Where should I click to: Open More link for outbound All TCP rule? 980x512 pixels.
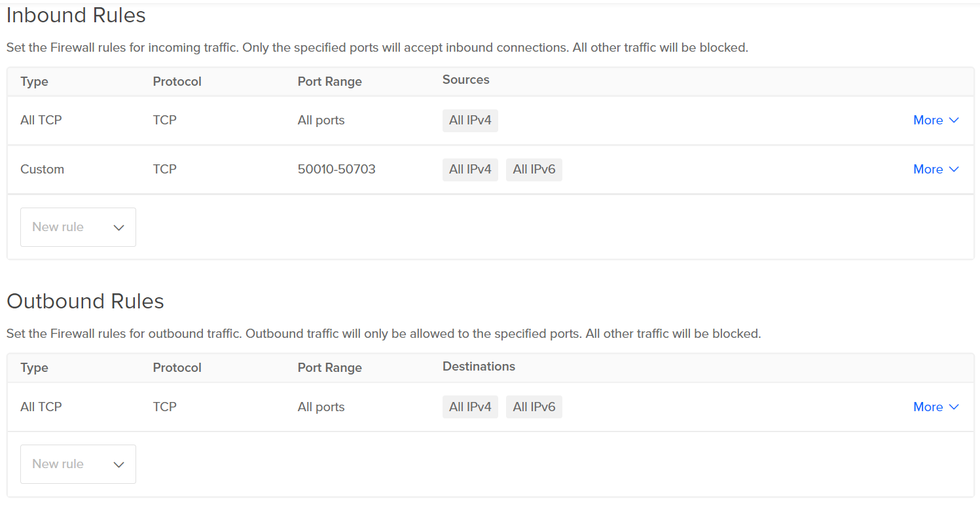click(928, 407)
